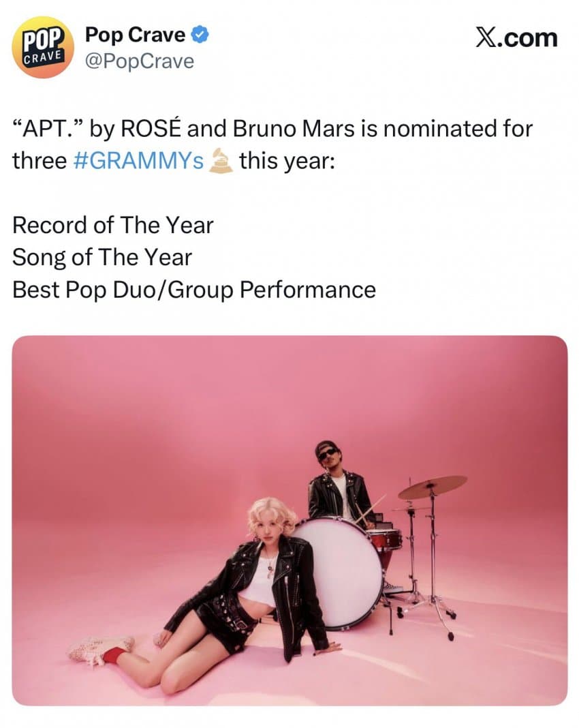The width and height of the screenshot is (579, 728).
Task: Click the quoted "APT." song title
Action: click(46, 128)
